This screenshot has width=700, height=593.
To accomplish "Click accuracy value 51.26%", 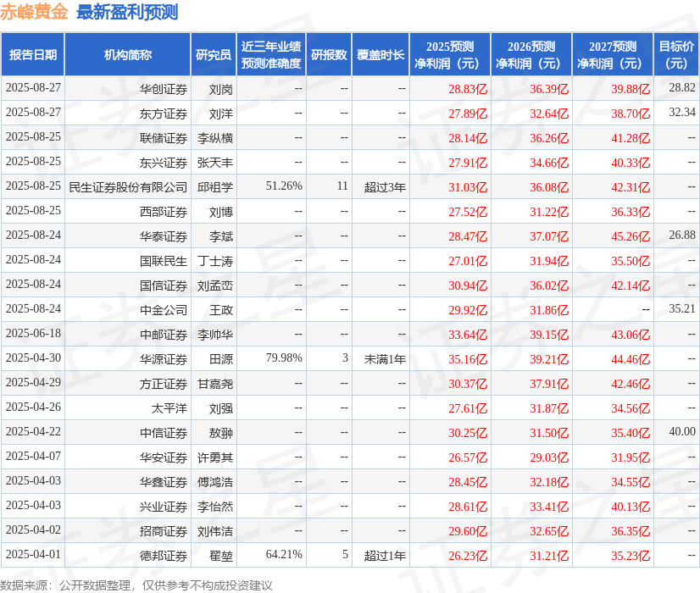I will [284, 186].
